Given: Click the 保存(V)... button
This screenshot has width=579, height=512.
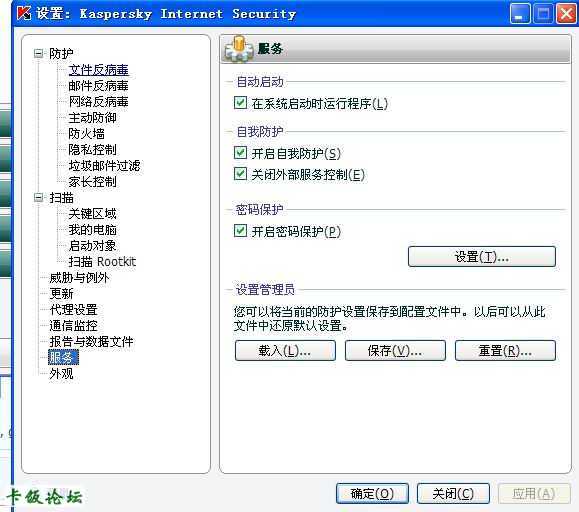Looking at the screenshot, I should click(x=395, y=351).
